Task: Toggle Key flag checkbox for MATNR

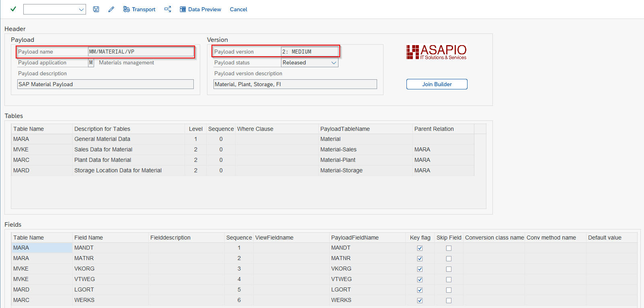Action: [420, 258]
